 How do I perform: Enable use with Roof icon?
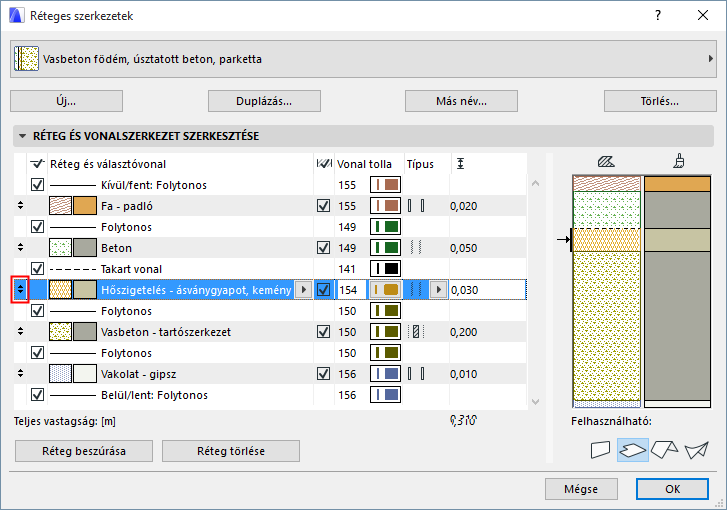tap(664, 449)
